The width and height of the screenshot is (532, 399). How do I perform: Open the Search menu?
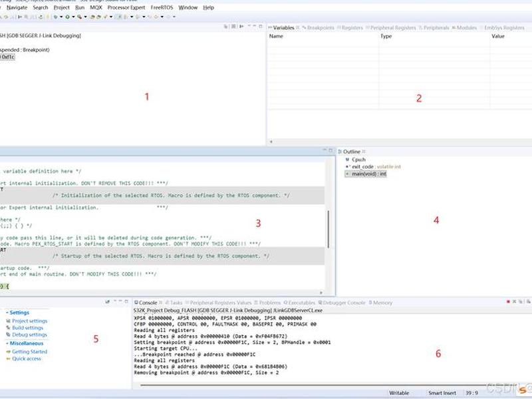point(41,7)
